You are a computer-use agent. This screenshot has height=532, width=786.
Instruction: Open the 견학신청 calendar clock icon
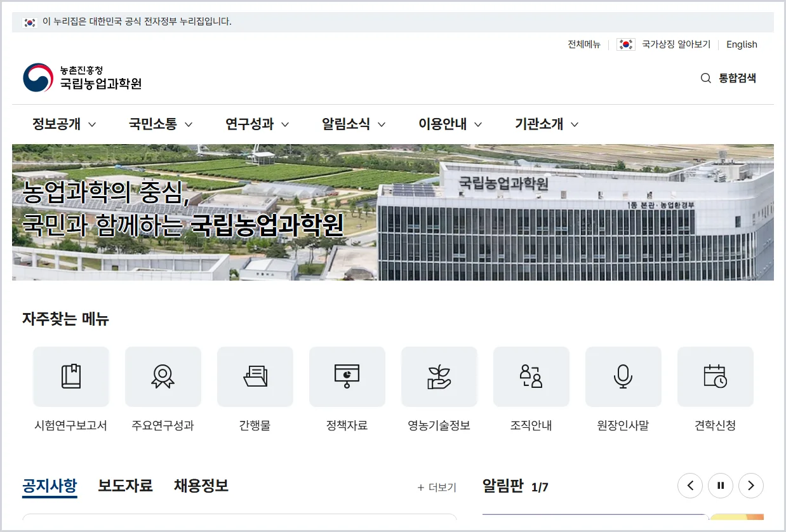(716, 376)
